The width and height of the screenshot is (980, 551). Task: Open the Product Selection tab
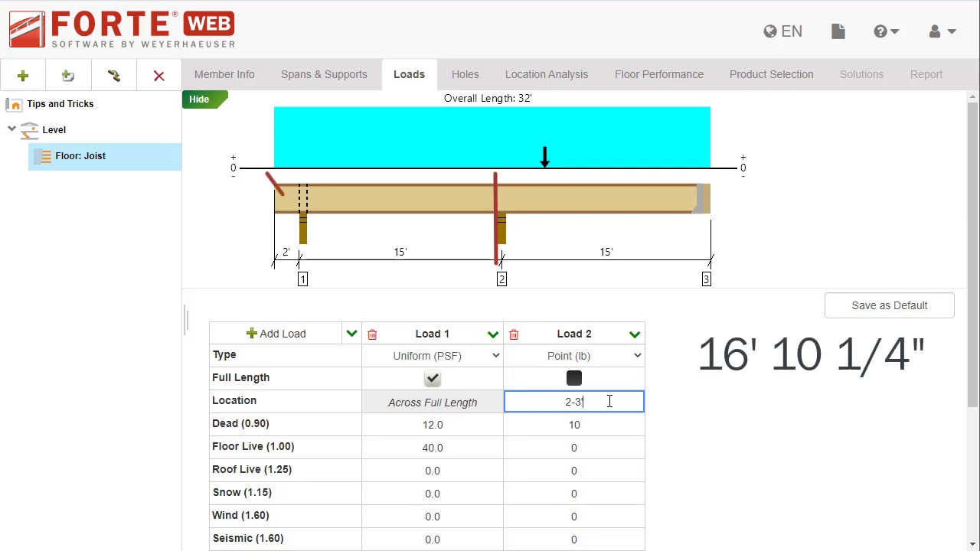[x=772, y=74]
